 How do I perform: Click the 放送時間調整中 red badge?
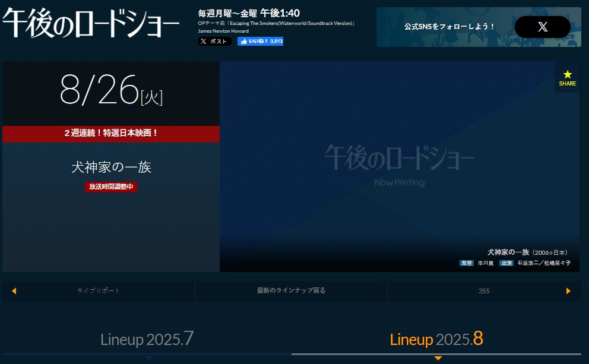pyautogui.click(x=111, y=186)
